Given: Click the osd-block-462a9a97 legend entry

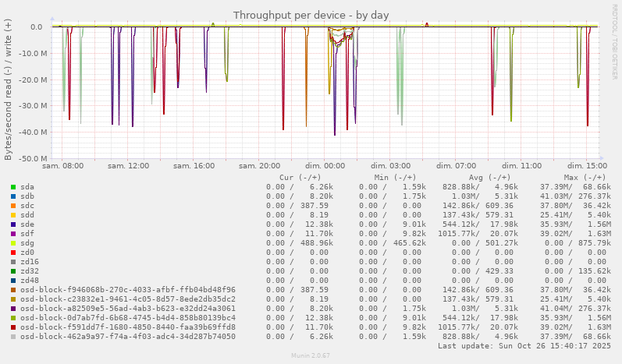Looking at the screenshot, I should pyautogui.click(x=127, y=337).
